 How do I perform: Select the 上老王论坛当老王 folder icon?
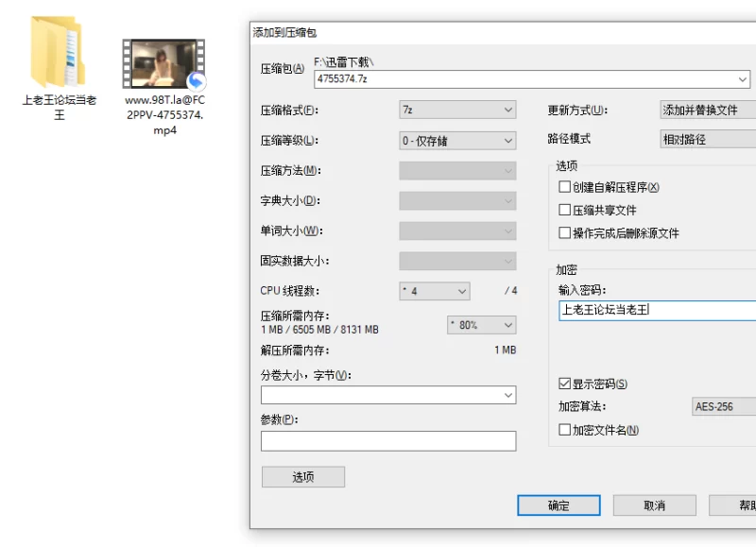click(58, 55)
